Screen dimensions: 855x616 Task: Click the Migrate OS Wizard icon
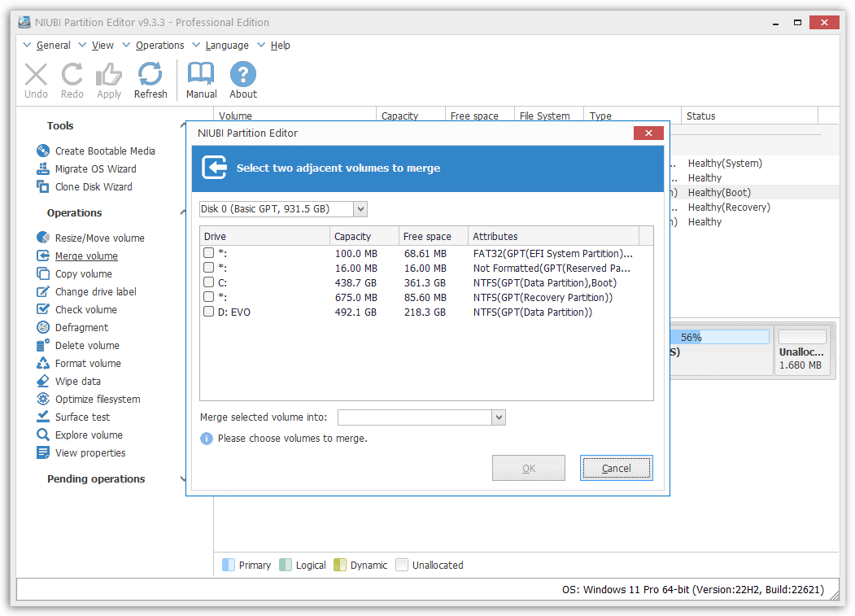(43, 168)
